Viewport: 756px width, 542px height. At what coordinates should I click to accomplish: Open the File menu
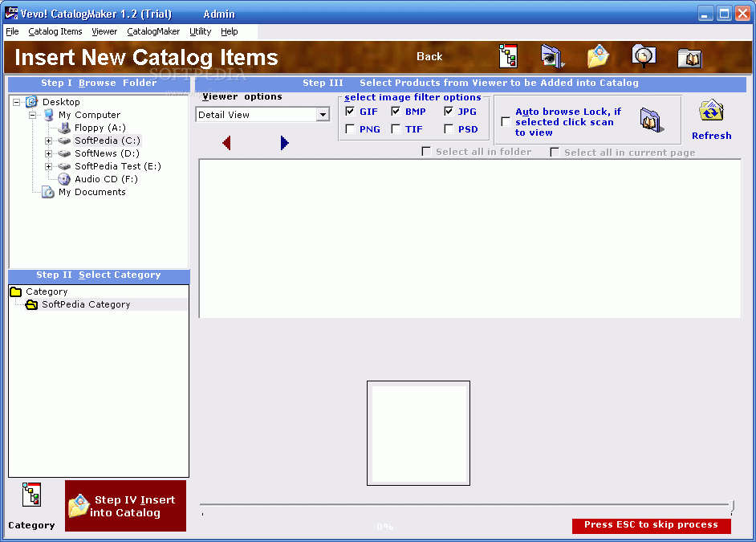click(x=12, y=31)
